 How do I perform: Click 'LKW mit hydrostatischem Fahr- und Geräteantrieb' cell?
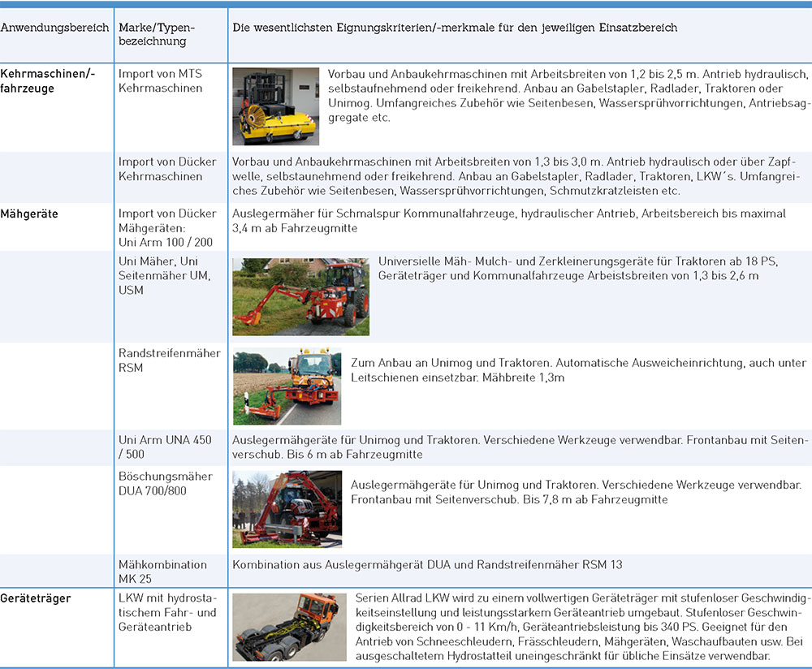[167, 612]
